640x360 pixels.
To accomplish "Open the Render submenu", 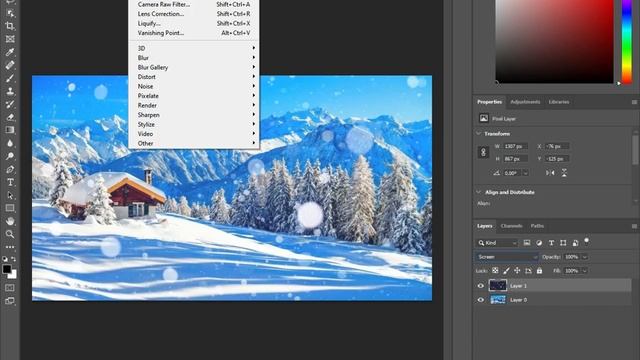I will tap(194, 105).
